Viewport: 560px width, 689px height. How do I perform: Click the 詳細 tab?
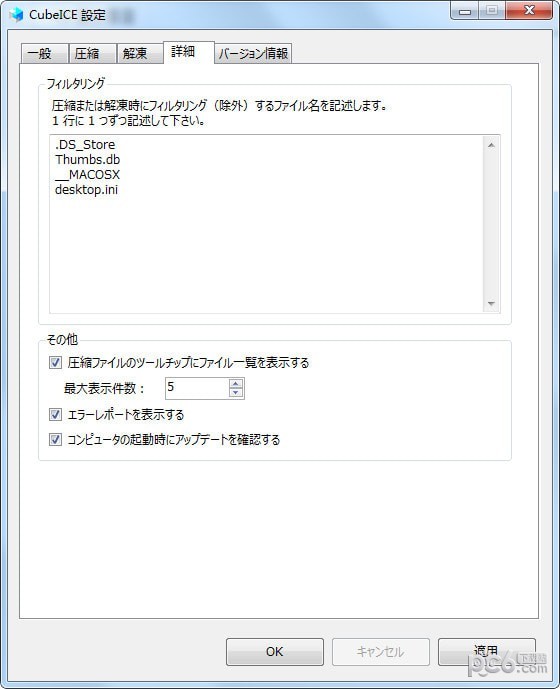point(189,52)
